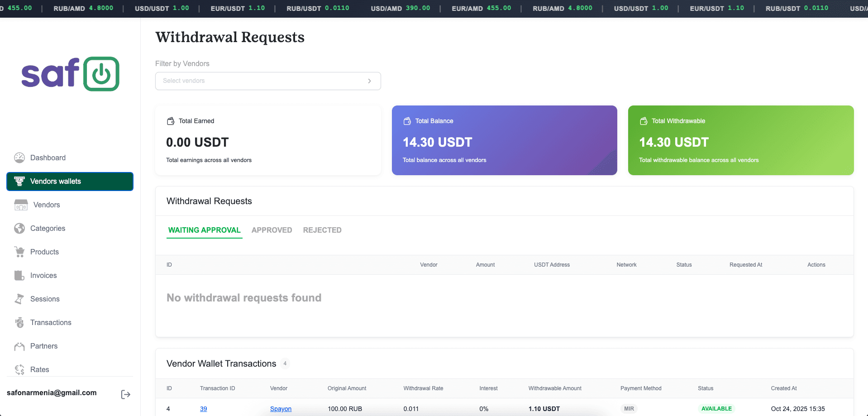This screenshot has width=868, height=416.
Task: Click transaction ID link 39
Action: click(203, 409)
